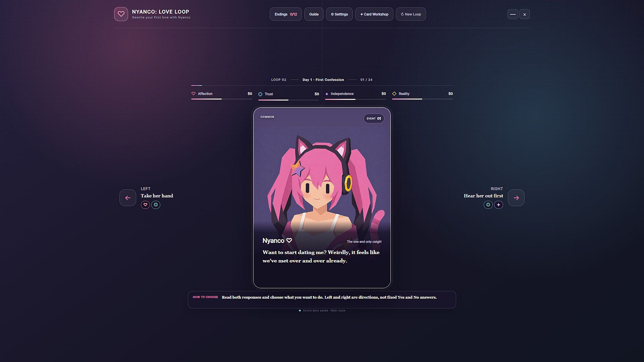The image size is (644, 362).
Task: Click the sparkle icon under Hear her out first
Action: [498, 205]
